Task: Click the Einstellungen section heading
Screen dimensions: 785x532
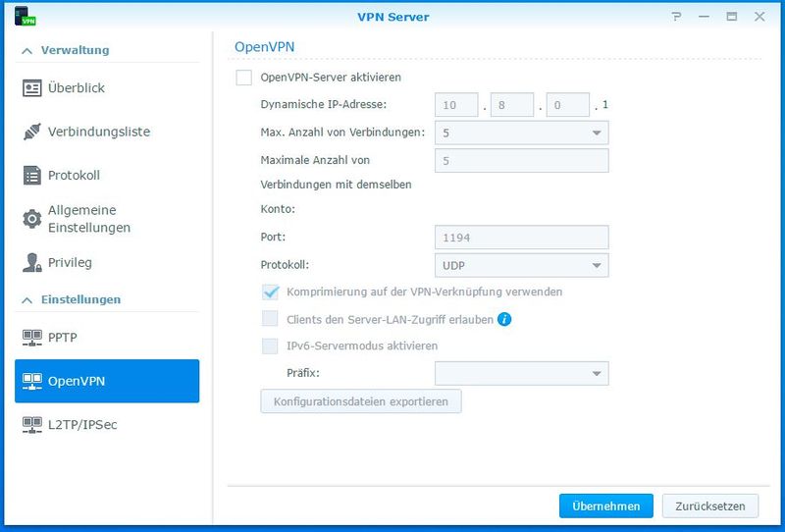Action: 80,299
